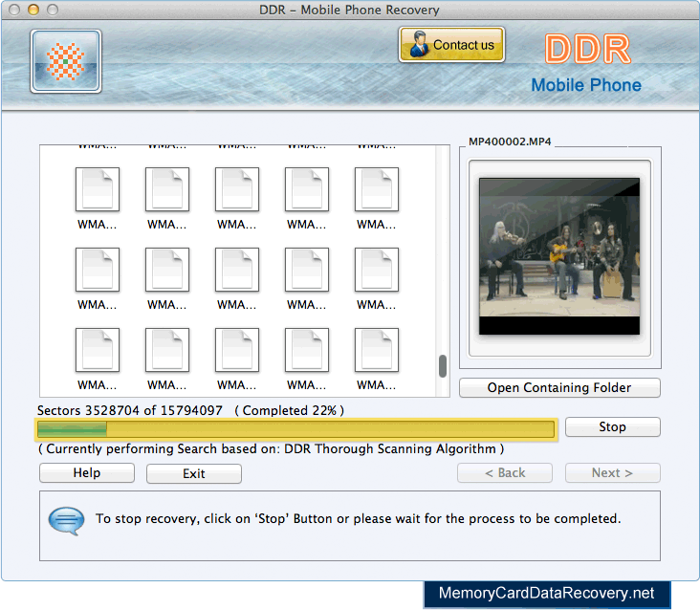Click the 'DDR Thorough Scanning Algorithm' status line
700x610 pixels.
[x=271, y=449]
